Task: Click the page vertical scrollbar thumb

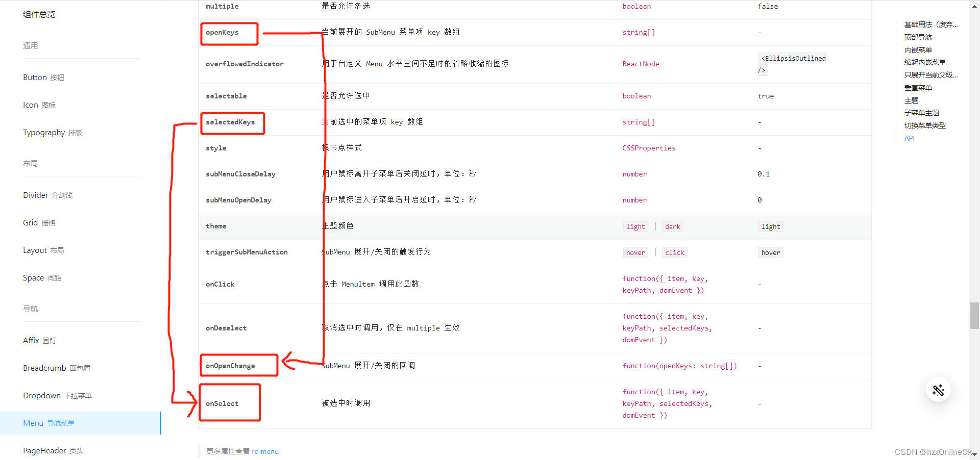Action: [x=974, y=316]
